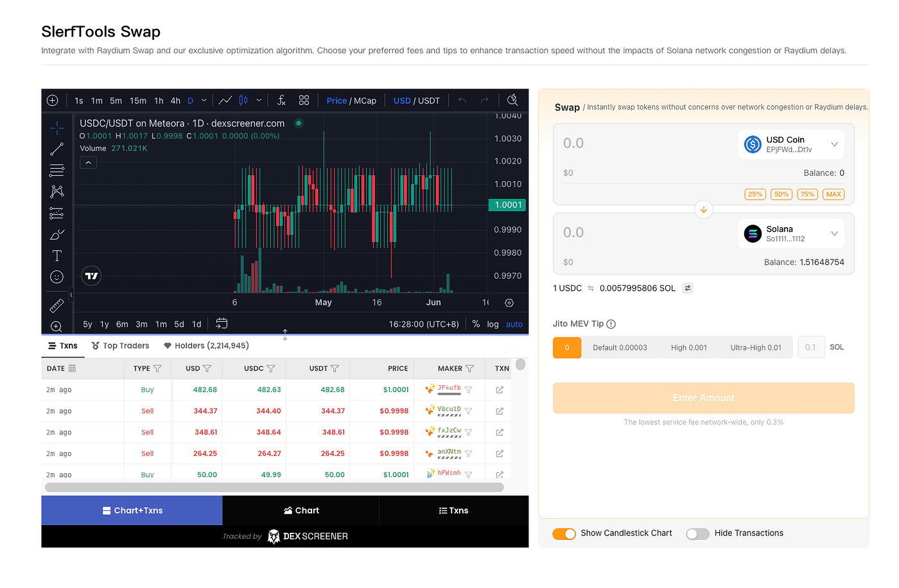Open the Solana token dropdown
899x588 pixels.
pos(791,234)
